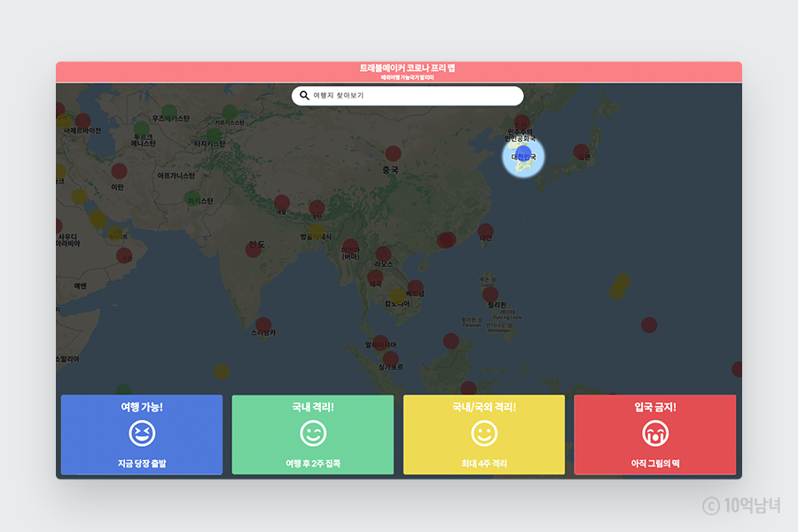Click the red marker on Bhutan
The width and height of the screenshot is (798, 532).
[317, 207]
